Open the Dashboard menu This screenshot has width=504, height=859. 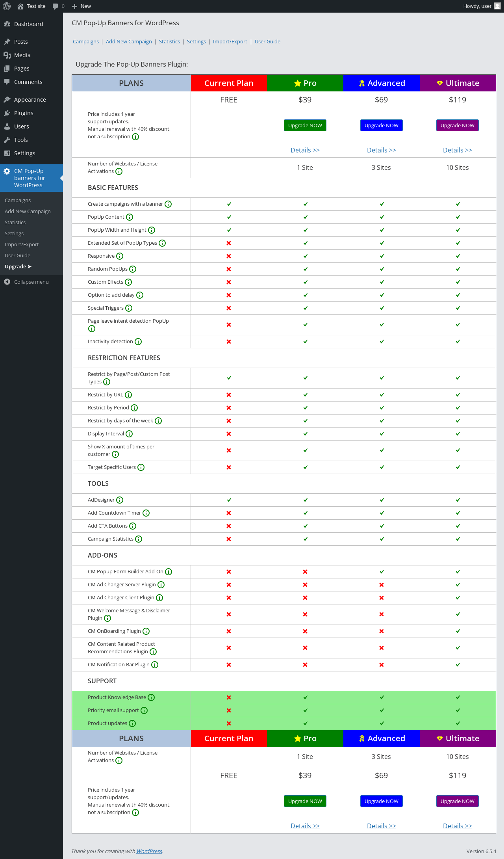[31, 24]
